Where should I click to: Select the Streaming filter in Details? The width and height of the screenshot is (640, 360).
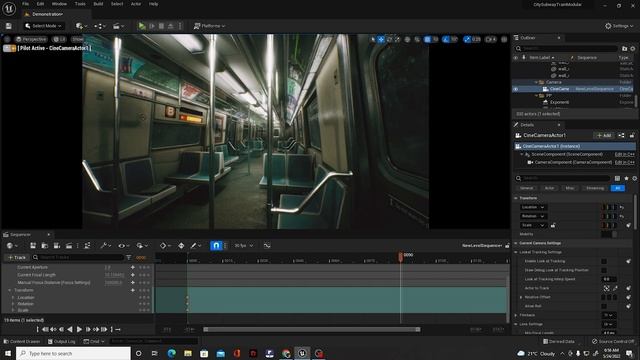tap(595, 188)
